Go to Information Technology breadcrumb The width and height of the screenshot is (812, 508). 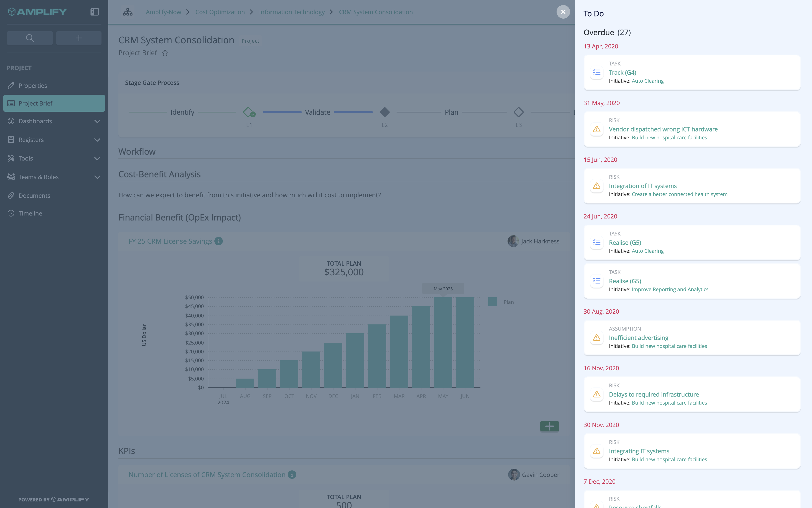292,12
